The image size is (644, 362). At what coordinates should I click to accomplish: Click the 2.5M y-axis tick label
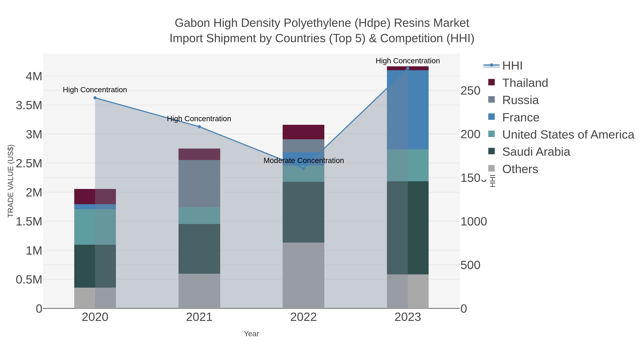29,163
